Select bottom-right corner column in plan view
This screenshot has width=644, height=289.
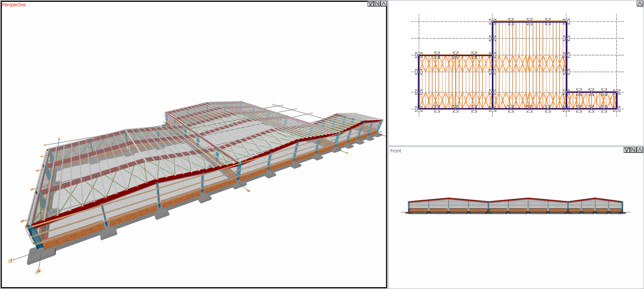pyautogui.click(x=616, y=109)
